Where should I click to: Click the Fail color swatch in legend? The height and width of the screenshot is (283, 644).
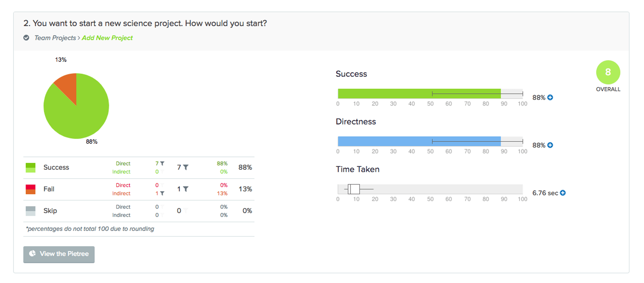pos(31,189)
